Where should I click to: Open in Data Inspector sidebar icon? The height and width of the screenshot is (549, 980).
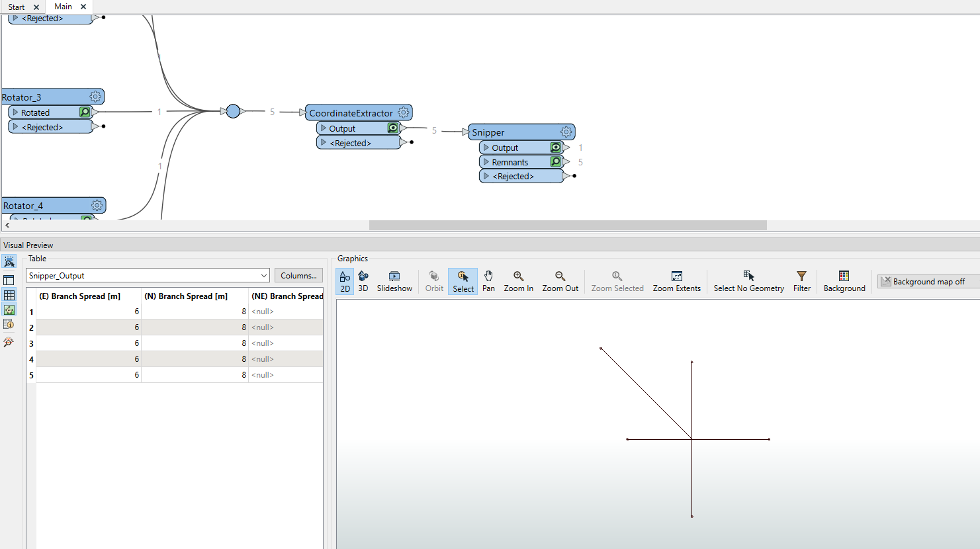(x=9, y=342)
